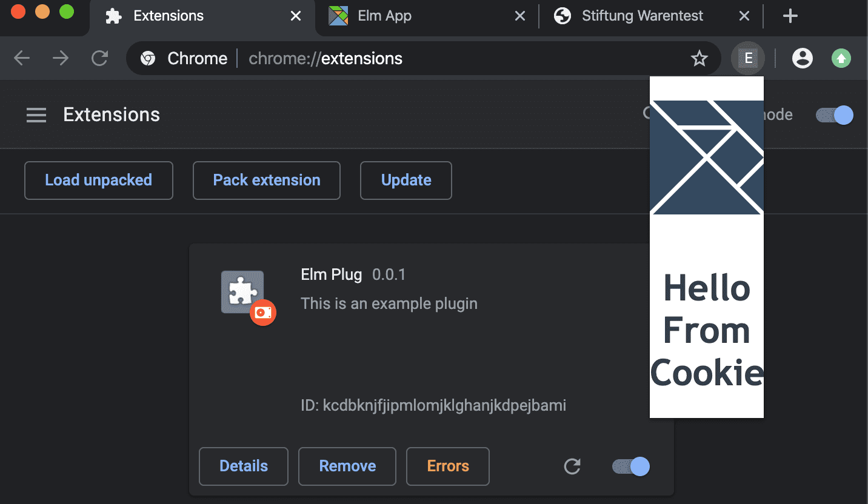Click the hamburger menu icon beside Extensions
Image resolution: width=868 pixels, height=504 pixels.
(x=36, y=115)
